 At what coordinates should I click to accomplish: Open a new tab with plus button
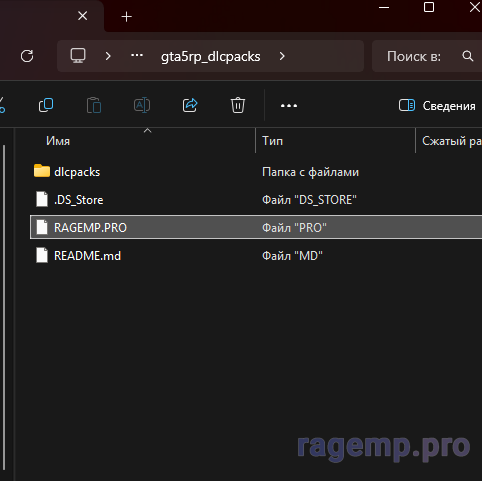tap(127, 16)
